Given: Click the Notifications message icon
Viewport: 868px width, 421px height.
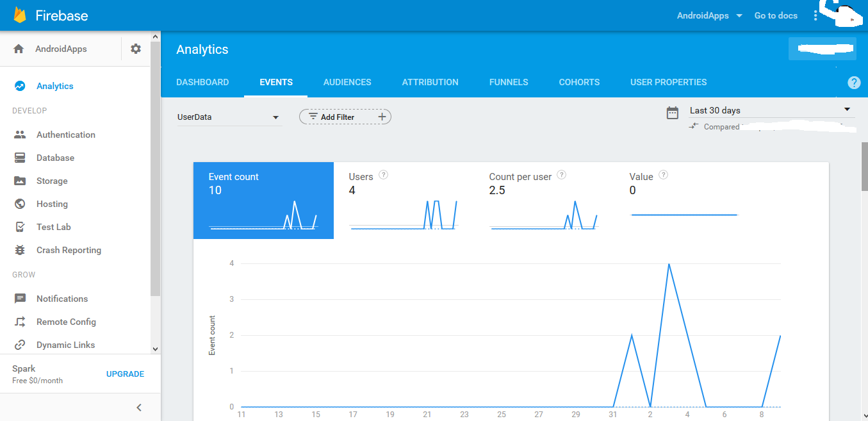Looking at the screenshot, I should coord(20,299).
